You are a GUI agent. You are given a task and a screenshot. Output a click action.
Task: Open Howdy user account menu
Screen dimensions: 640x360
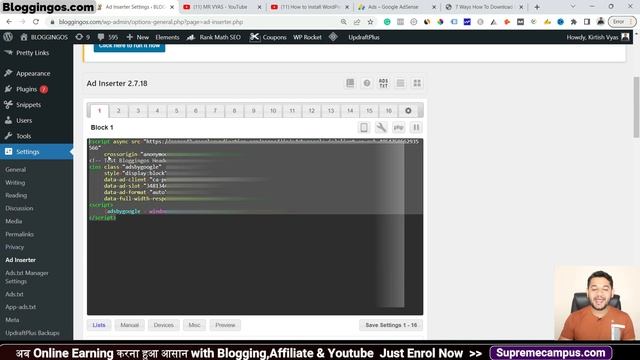click(598, 37)
